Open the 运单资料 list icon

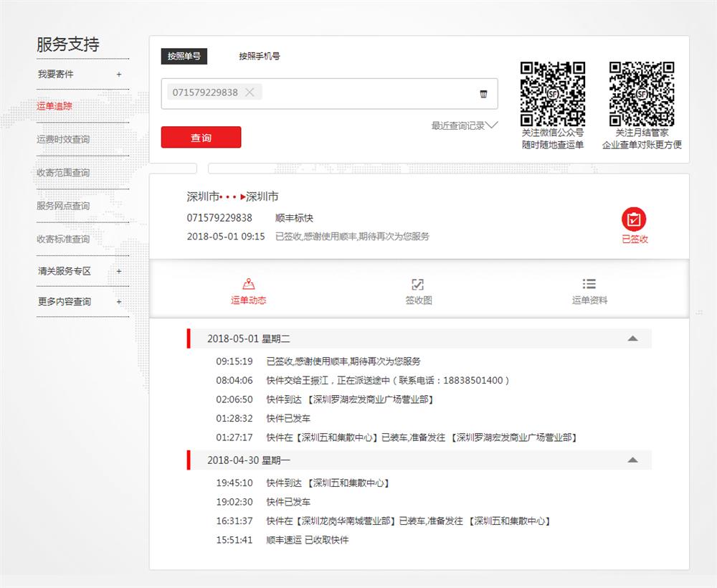pos(589,284)
